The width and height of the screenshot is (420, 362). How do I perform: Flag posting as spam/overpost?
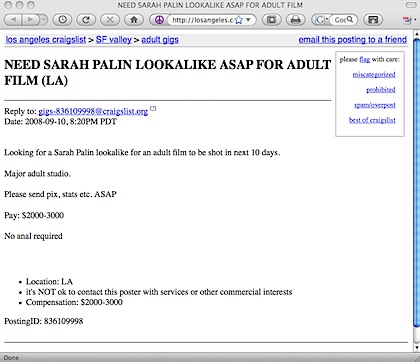(375, 105)
